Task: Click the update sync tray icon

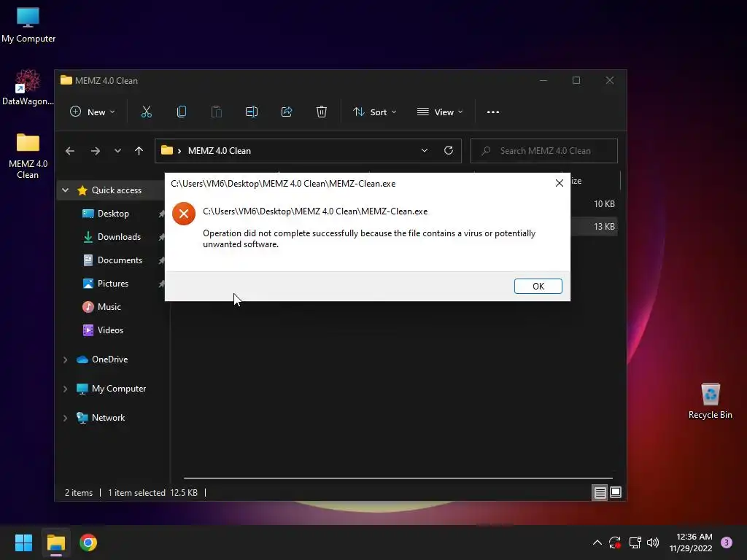Action: 614,542
